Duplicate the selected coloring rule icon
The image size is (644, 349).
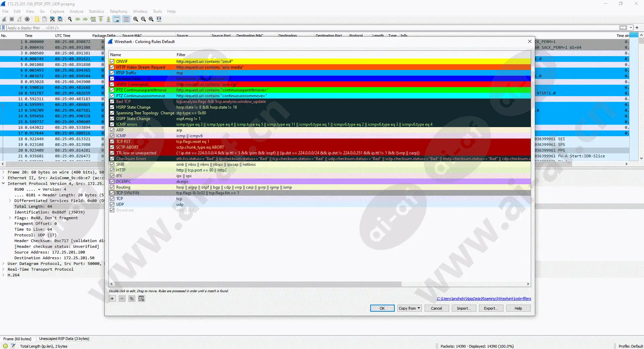pyautogui.click(x=132, y=299)
